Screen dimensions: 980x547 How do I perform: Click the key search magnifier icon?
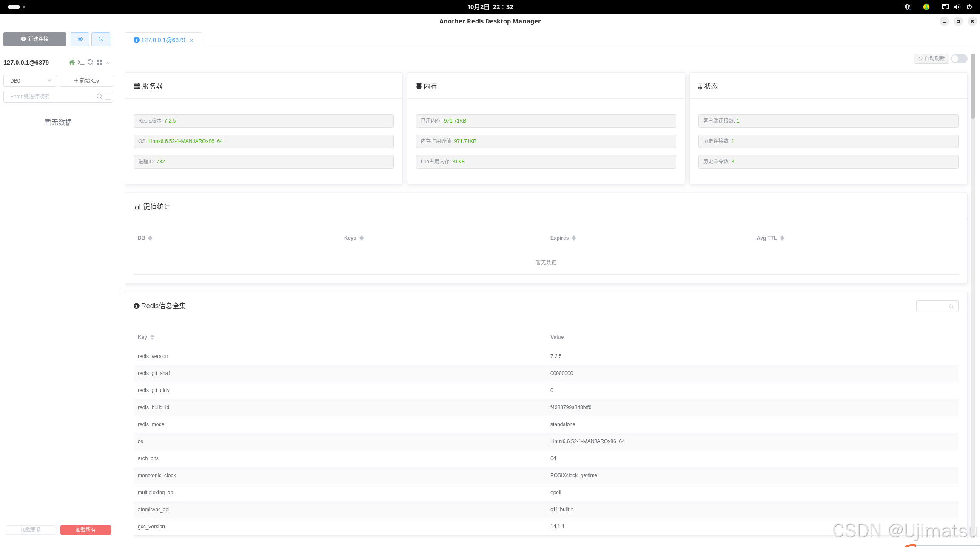pos(100,97)
